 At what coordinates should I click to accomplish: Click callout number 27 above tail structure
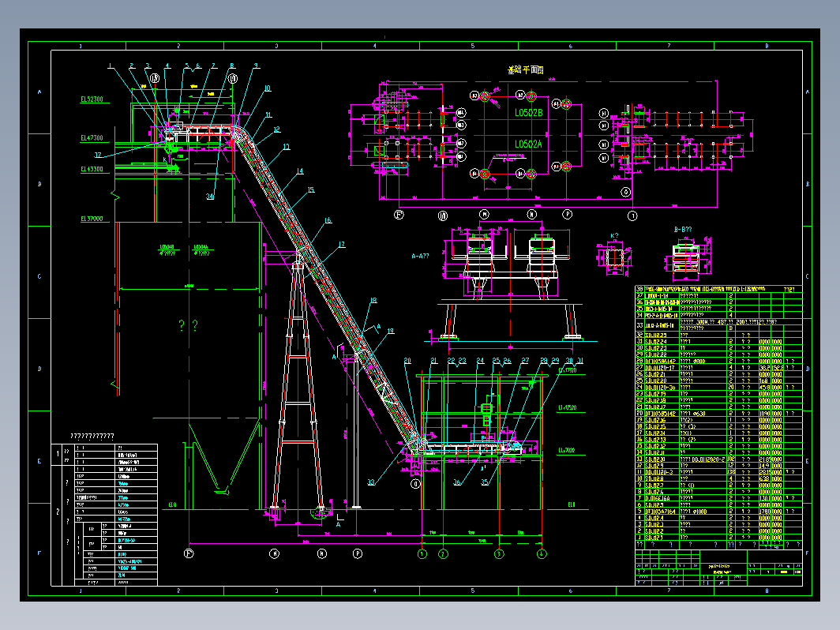(x=525, y=361)
